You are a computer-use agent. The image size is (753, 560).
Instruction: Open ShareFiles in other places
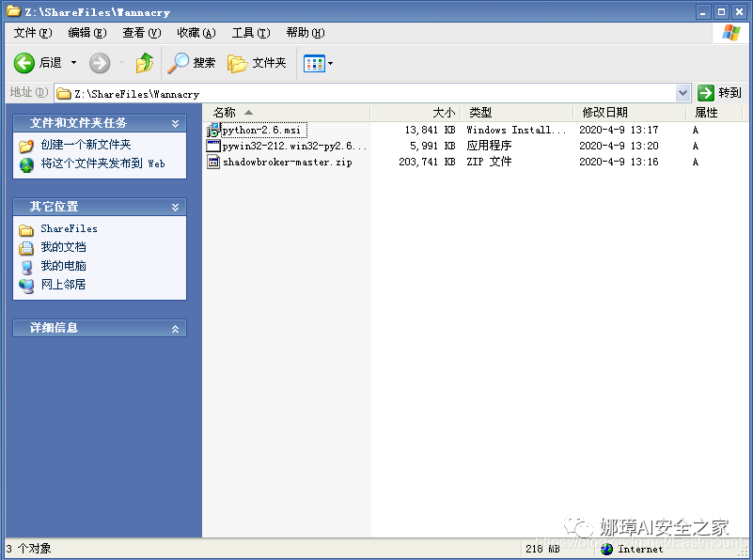(69, 229)
